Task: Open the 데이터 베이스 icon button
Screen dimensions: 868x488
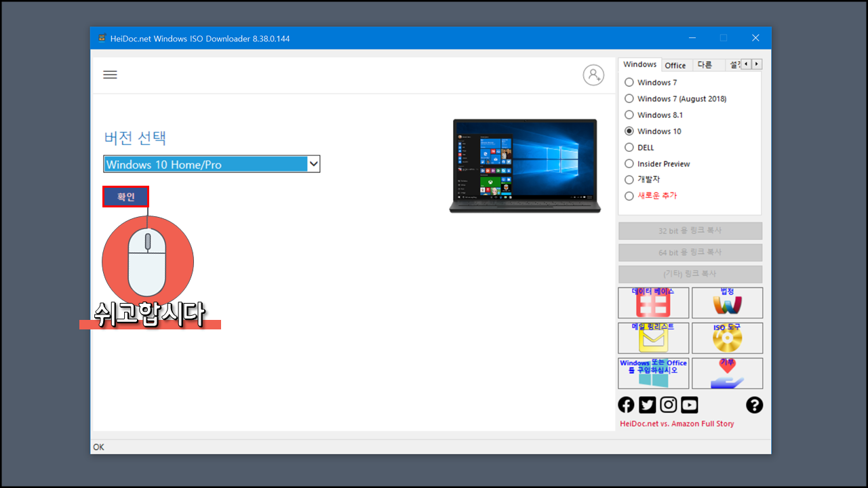Action: pyautogui.click(x=654, y=303)
